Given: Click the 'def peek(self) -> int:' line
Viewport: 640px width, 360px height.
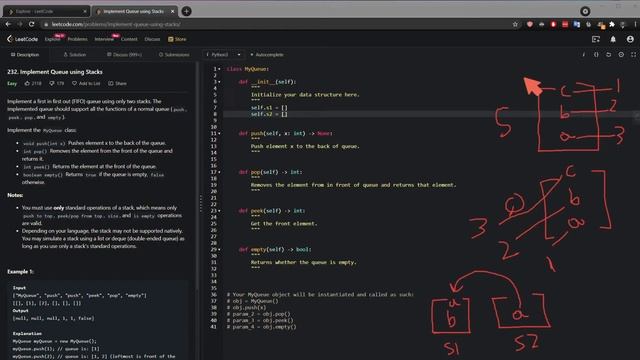Looking at the screenshot, I should coord(272,211).
